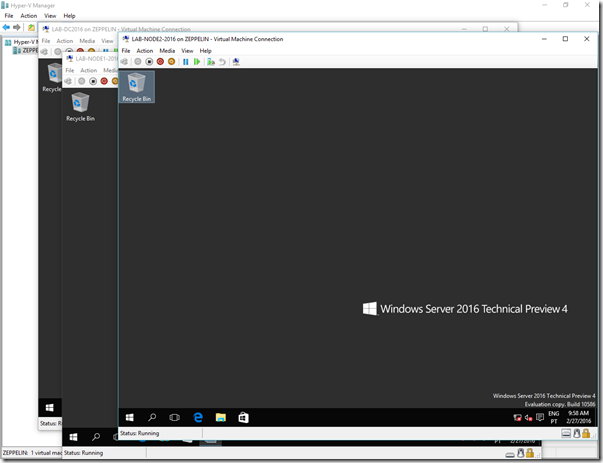Click 'Status: Running' text in LAB-NODE1 window
This screenshot has height=463, width=603.
point(83,453)
